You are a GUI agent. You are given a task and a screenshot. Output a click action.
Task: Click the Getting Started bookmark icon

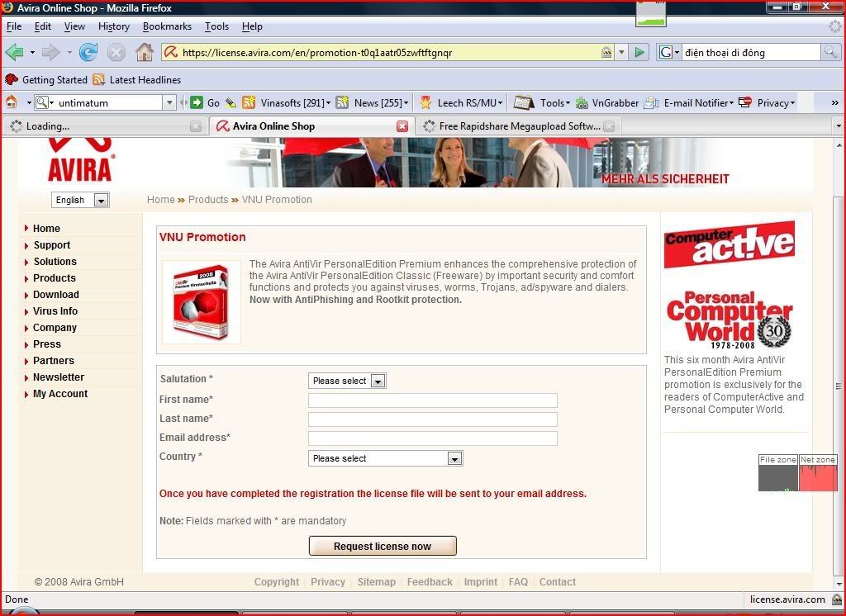12,80
